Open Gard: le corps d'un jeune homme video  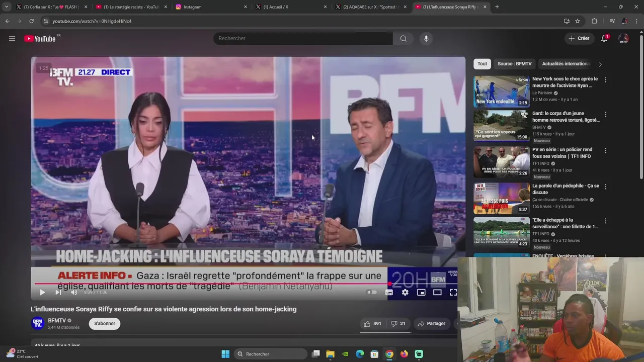(566, 117)
